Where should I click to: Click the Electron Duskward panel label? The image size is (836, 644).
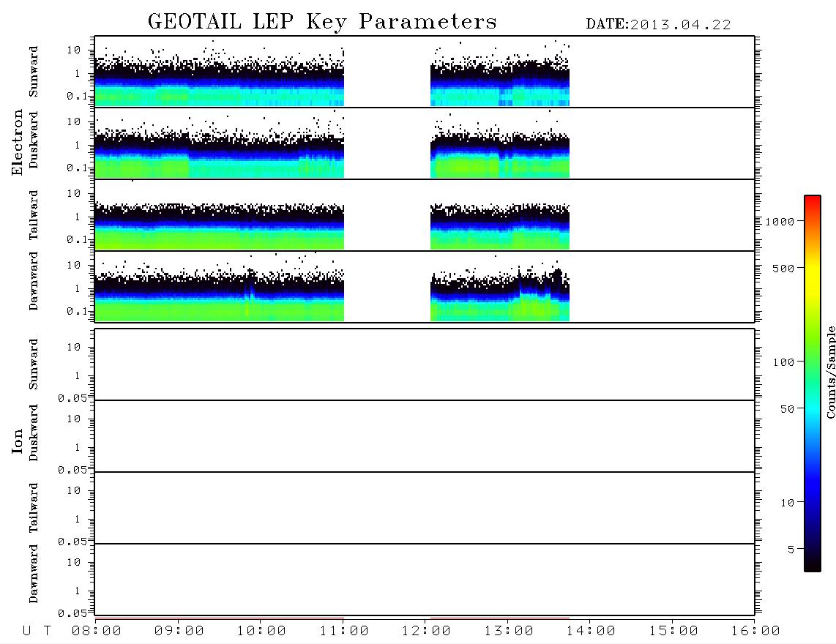[x=33, y=140]
